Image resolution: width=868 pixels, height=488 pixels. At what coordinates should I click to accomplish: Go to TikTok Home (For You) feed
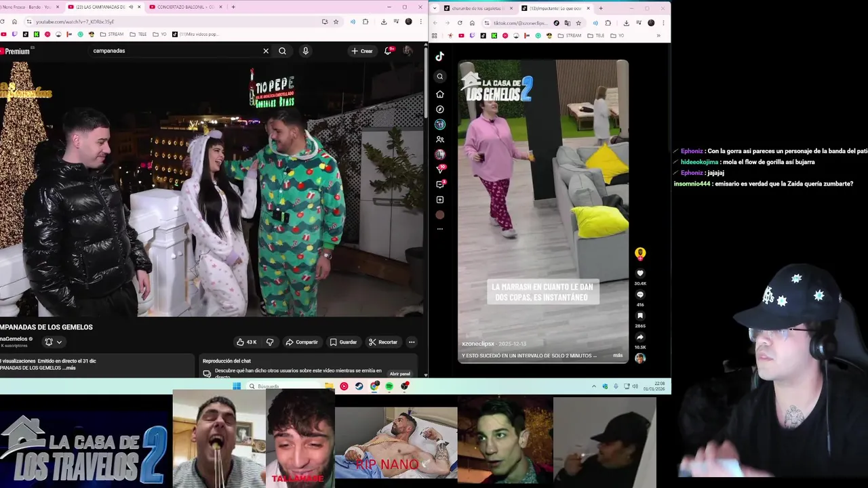[440, 94]
